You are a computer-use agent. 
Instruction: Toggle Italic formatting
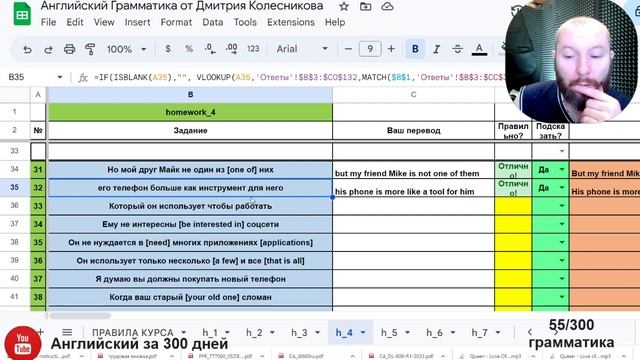click(436, 49)
